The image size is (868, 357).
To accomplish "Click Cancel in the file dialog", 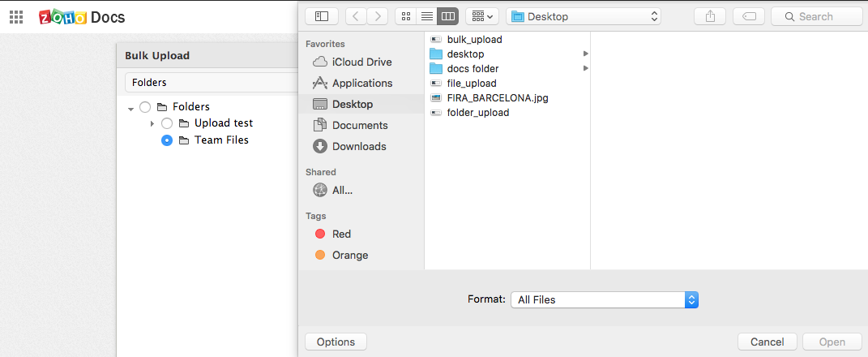I will pos(768,342).
